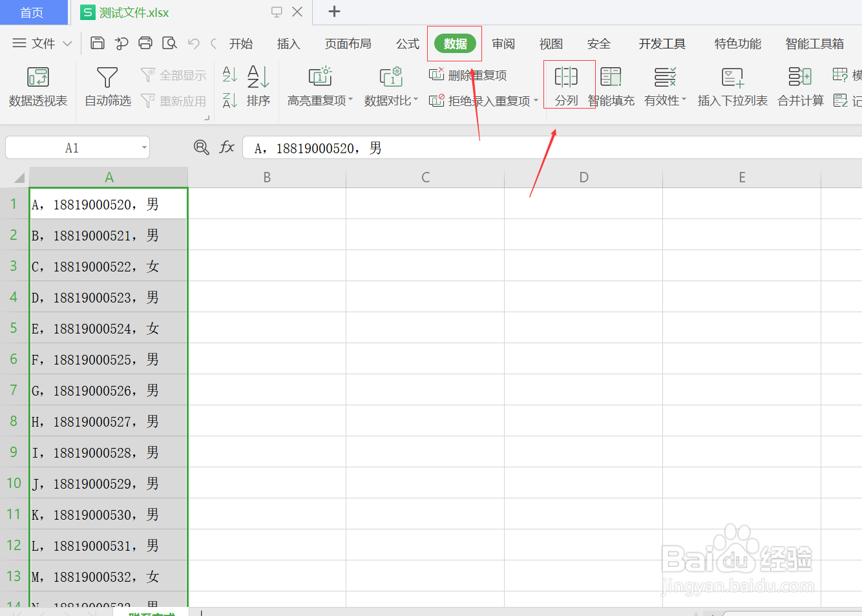
Task: Switch to the 智能工具箱 ribbon tab
Action: coord(815,43)
